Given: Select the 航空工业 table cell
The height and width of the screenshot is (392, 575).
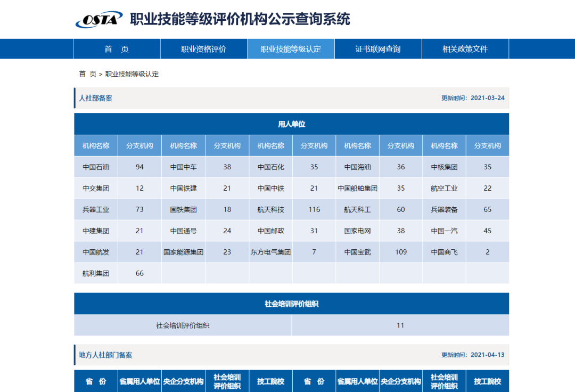Looking at the screenshot, I should (x=444, y=188).
